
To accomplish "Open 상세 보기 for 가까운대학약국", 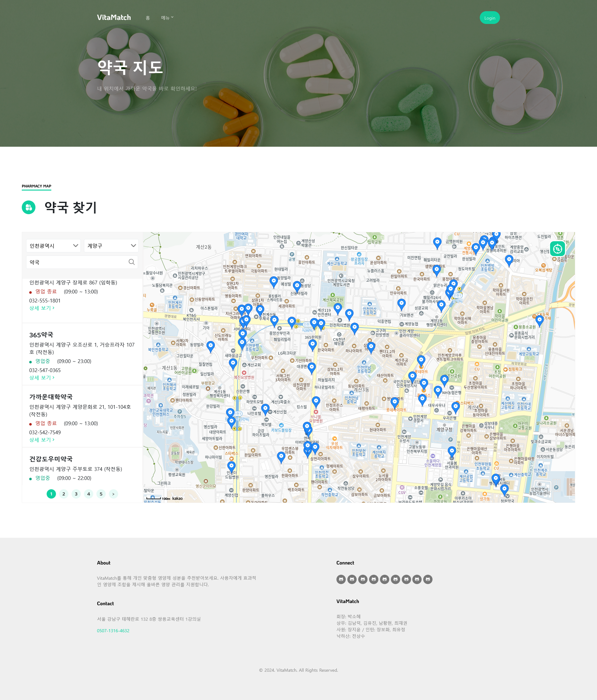I will (42, 440).
